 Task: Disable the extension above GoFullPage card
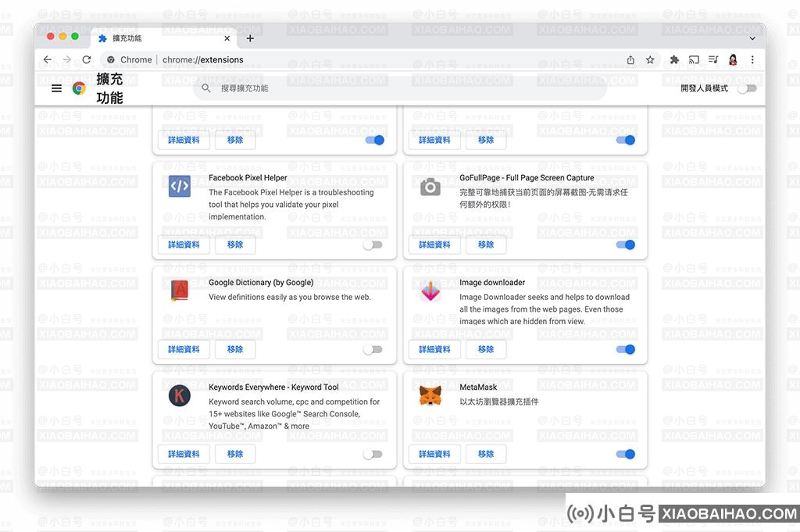(626, 140)
